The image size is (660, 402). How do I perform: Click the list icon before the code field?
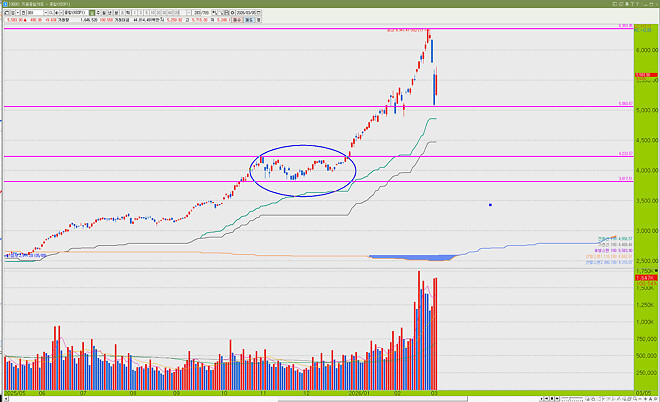pyautogui.click(x=24, y=13)
